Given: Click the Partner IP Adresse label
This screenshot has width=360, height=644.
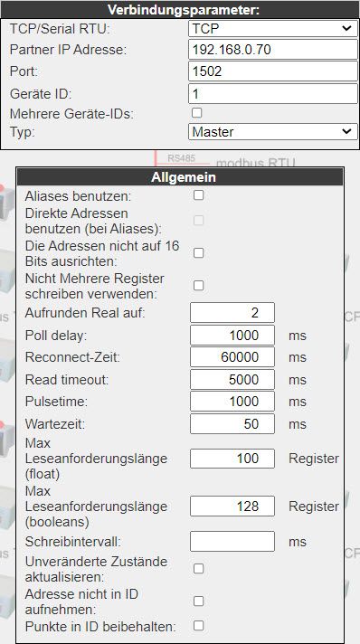Looking at the screenshot, I should (x=68, y=50).
